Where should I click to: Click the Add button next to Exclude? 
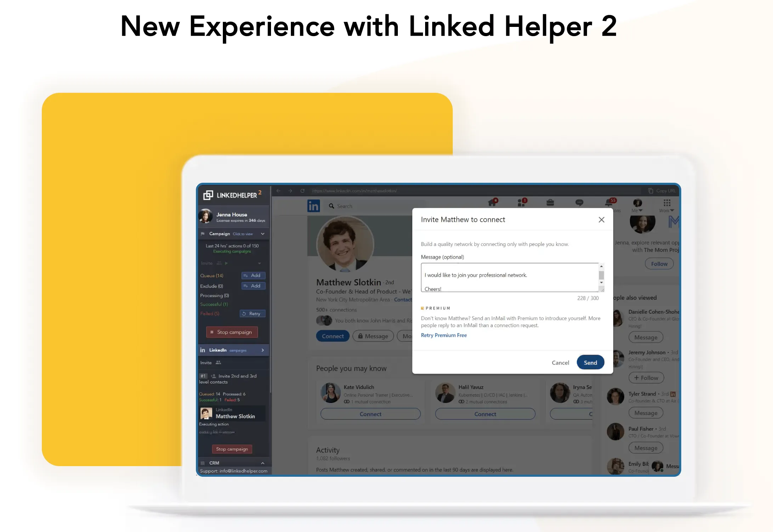click(x=253, y=286)
